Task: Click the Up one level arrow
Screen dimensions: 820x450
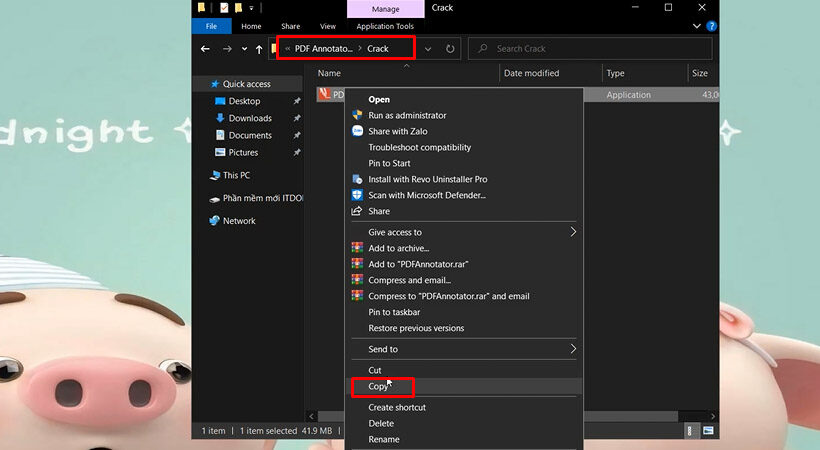Action: pyautogui.click(x=259, y=49)
